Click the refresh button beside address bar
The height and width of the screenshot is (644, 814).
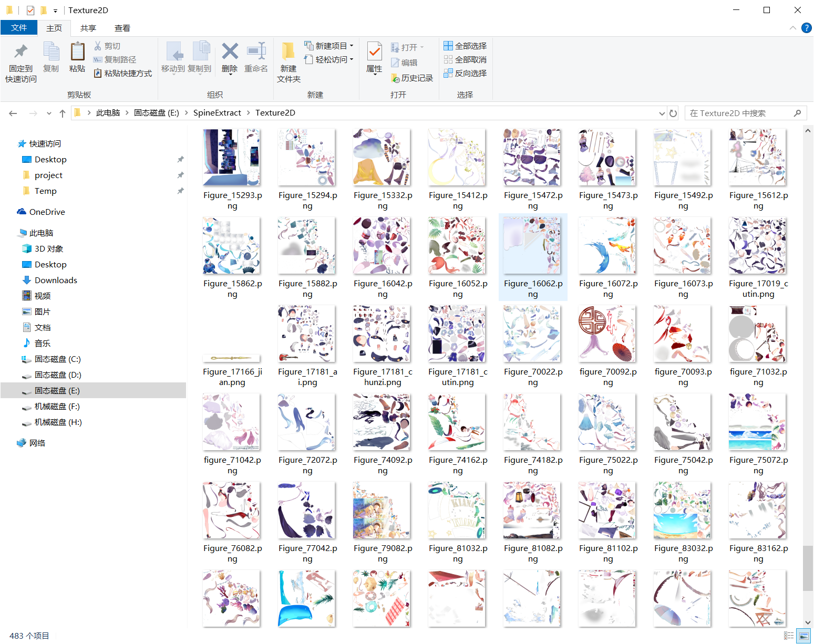click(673, 113)
